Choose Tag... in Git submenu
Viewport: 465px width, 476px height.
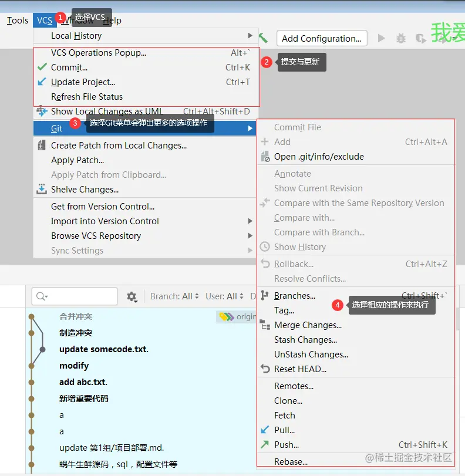(x=356, y=310)
